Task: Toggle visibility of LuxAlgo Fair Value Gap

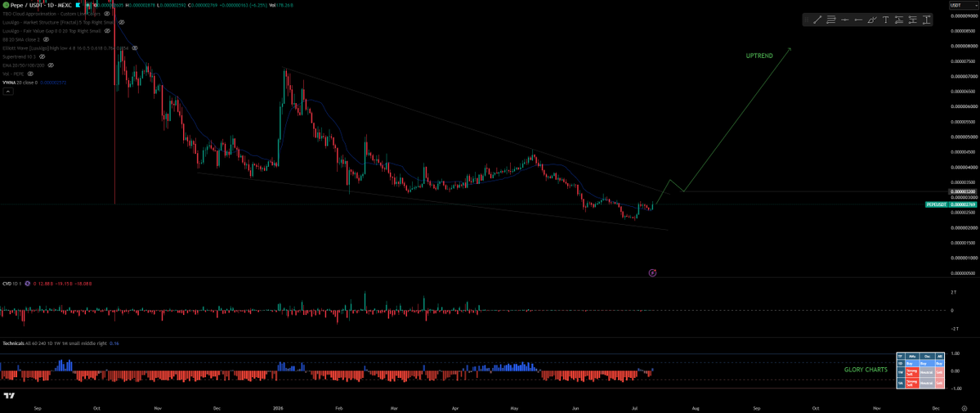Action: point(108,30)
